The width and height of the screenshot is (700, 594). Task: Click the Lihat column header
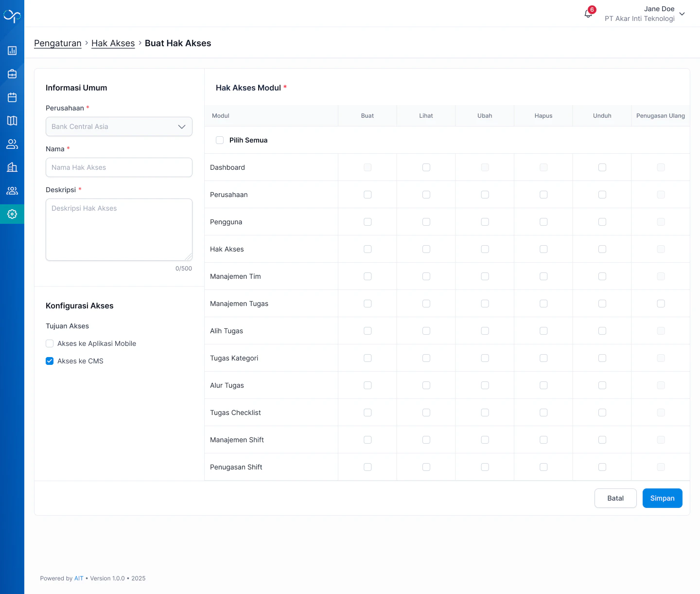(426, 116)
